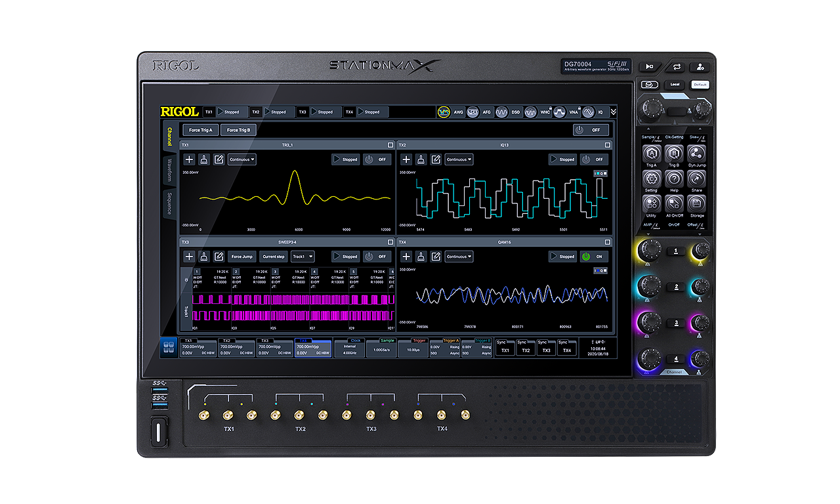This screenshot has height=504, width=840.
Task: Open Help on side panel
Action: coord(674,178)
